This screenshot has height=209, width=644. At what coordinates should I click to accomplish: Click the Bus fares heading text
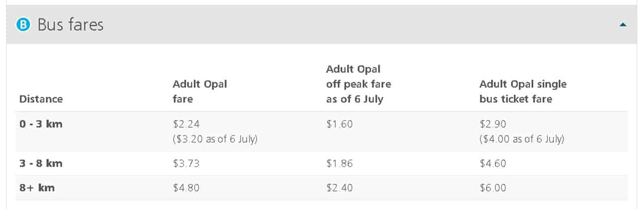click(x=70, y=25)
